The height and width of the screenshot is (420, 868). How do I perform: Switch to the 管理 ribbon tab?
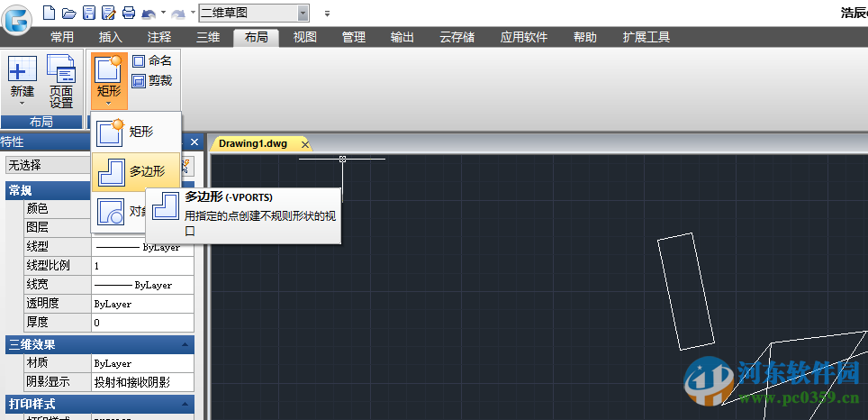[354, 37]
